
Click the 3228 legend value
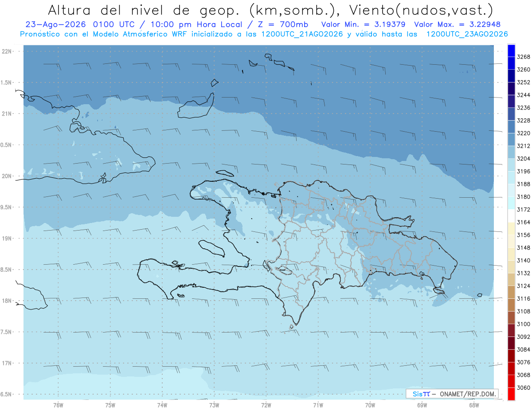(523, 121)
